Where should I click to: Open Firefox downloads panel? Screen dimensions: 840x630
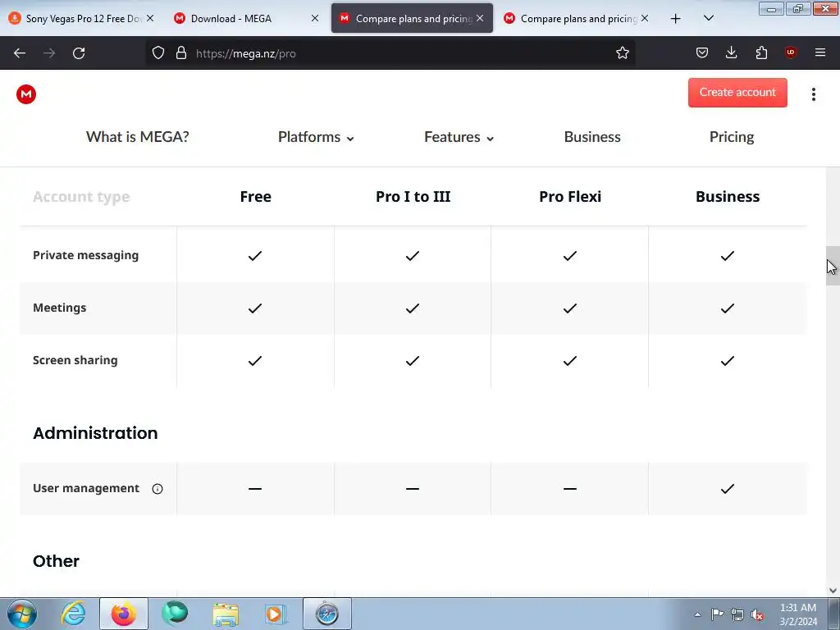tap(731, 52)
